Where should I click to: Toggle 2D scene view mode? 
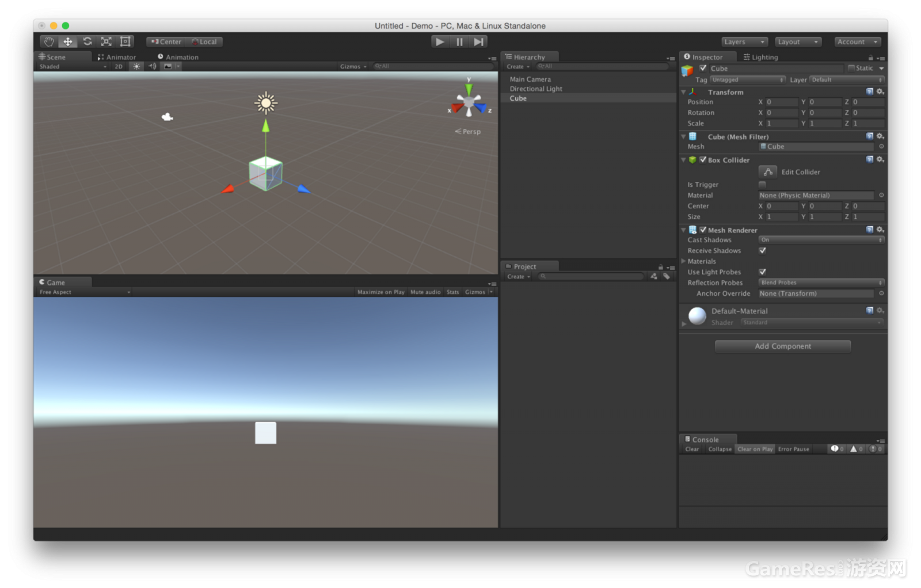[x=119, y=66]
